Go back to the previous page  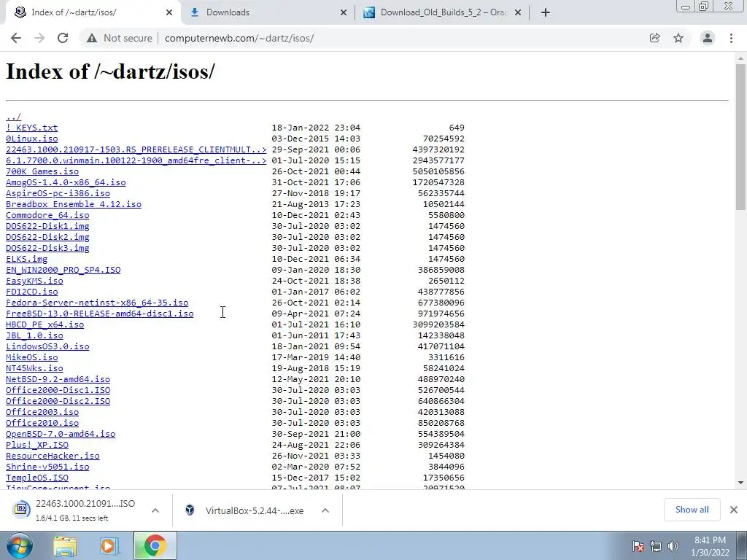click(x=16, y=38)
